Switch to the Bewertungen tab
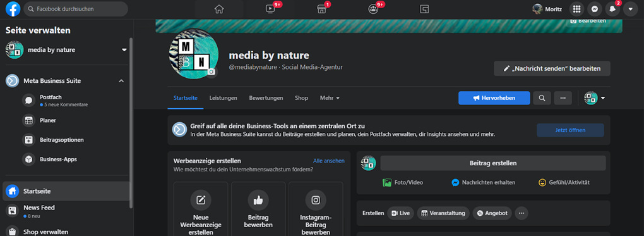644x236 pixels. [x=266, y=98]
